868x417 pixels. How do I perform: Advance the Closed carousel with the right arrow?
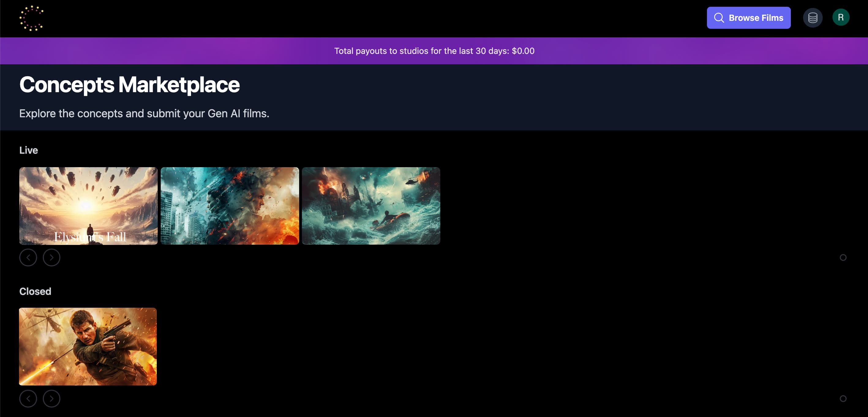(x=51, y=398)
